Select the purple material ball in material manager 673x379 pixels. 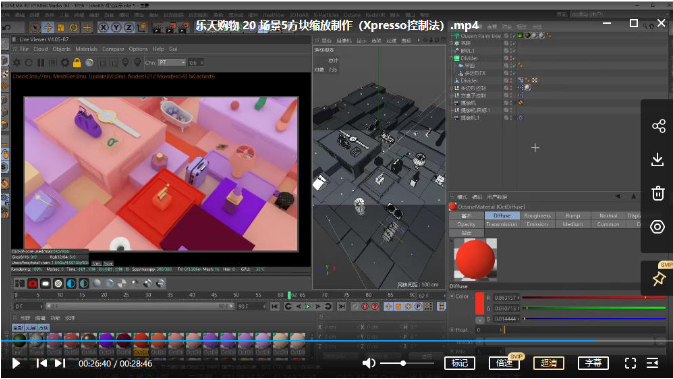(106, 341)
